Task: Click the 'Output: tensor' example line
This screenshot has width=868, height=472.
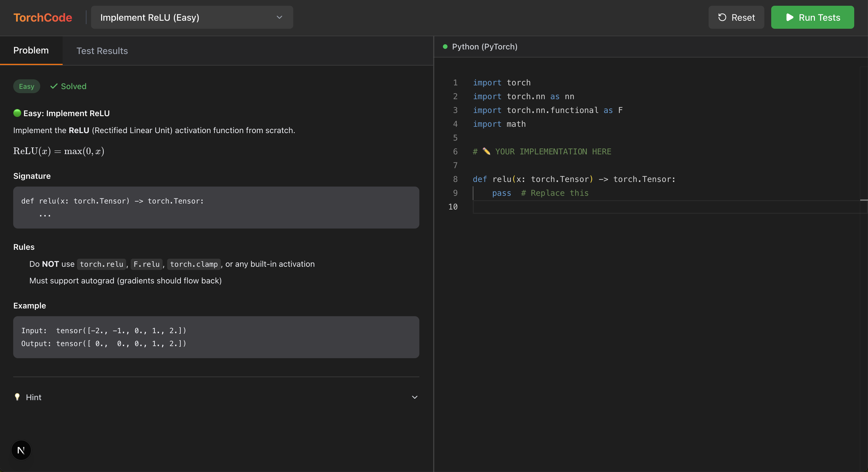Action: tap(104, 344)
